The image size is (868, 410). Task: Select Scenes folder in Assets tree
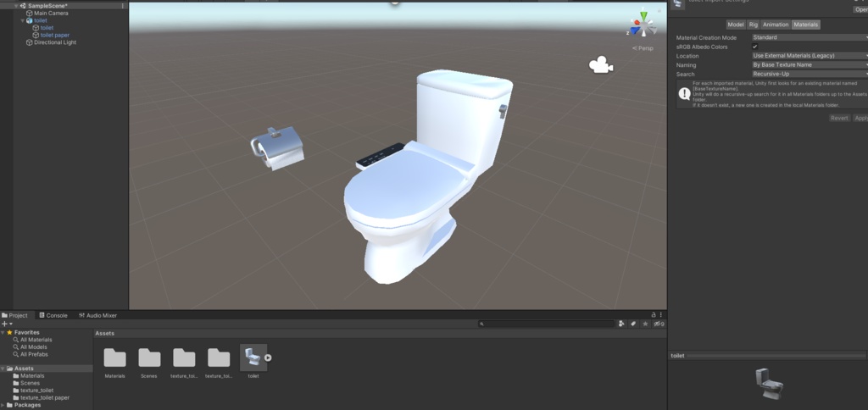click(x=30, y=383)
